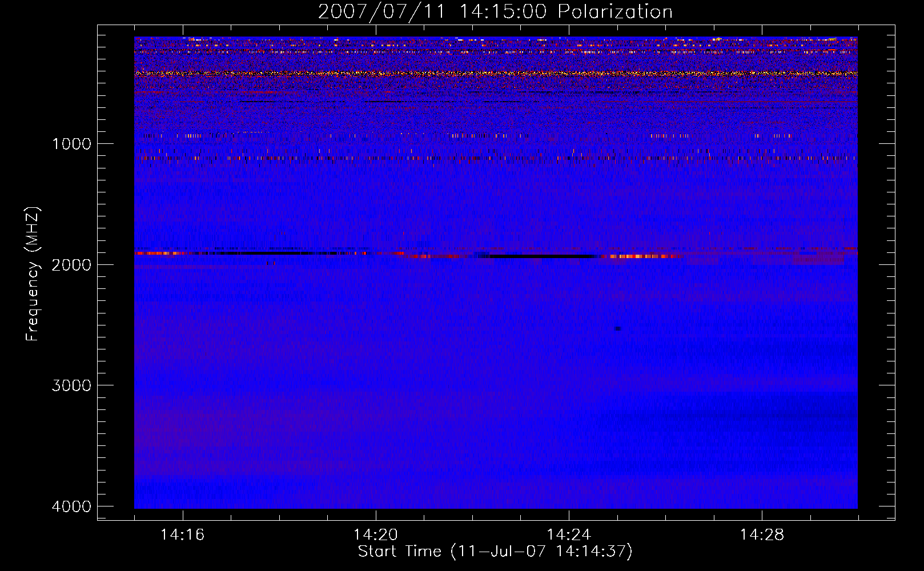Click the '14:20' time tick label
The width and height of the screenshot is (924, 571).
click(x=376, y=535)
